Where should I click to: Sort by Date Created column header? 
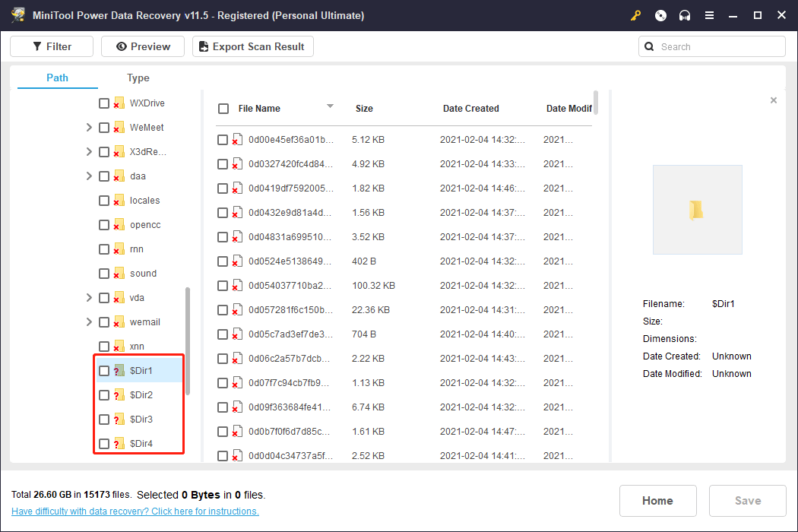pyautogui.click(x=470, y=109)
